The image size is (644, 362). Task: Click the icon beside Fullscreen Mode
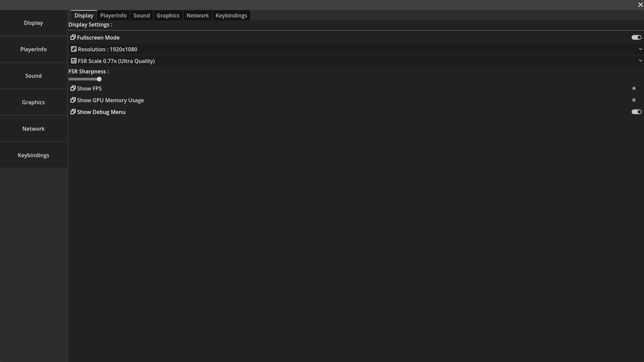(x=73, y=38)
